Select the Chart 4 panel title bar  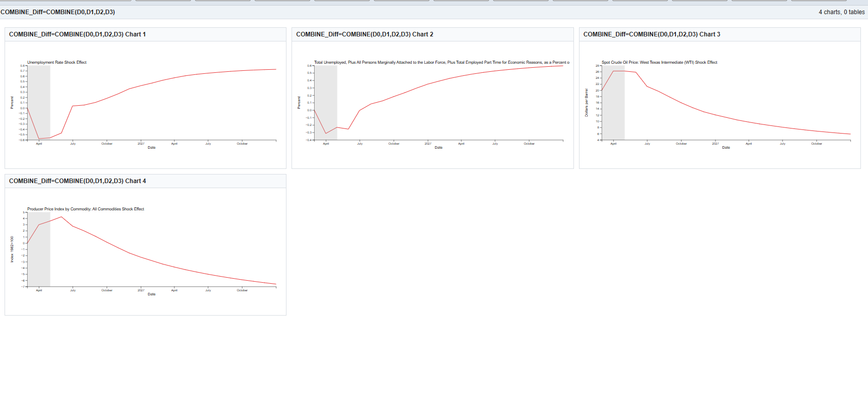tap(146, 181)
